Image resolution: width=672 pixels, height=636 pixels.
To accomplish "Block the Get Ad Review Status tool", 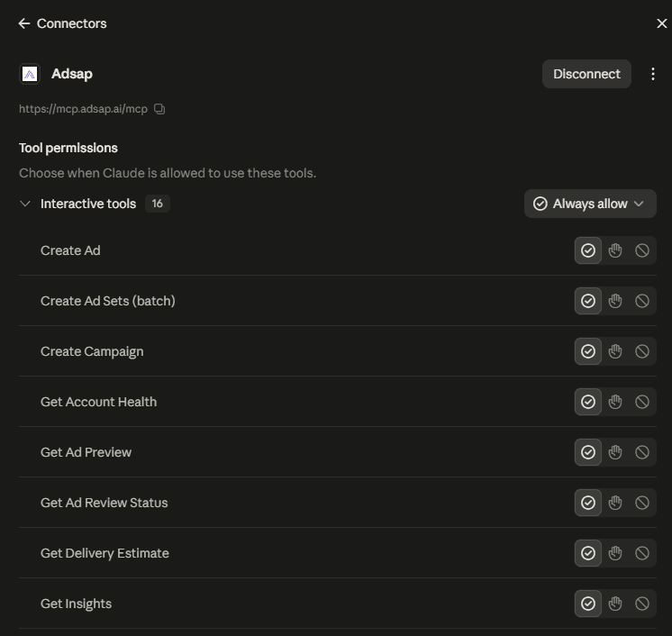I will pos(642,503).
